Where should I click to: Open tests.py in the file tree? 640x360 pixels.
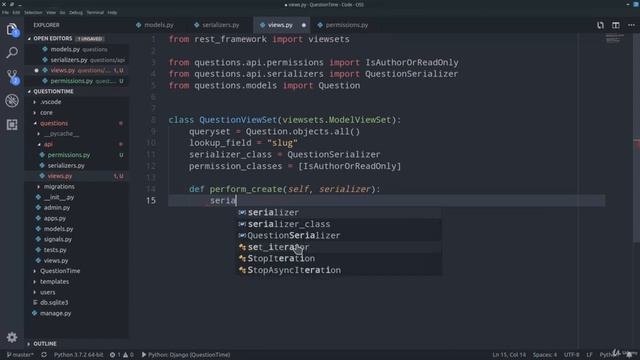[55, 250]
